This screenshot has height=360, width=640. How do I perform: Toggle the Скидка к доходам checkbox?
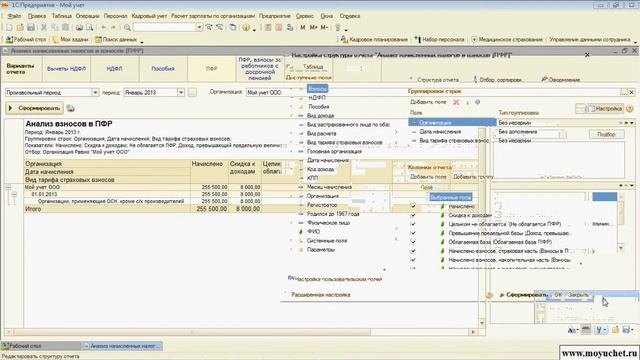[x=413, y=215]
